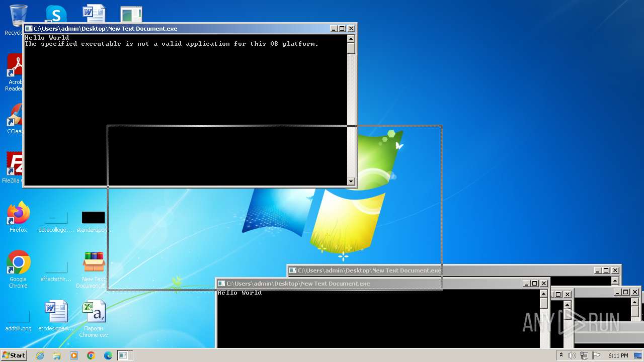Screen dimensions: 644x362
Task: Select the etcdesigned Word document icon
Action: pos(56,316)
